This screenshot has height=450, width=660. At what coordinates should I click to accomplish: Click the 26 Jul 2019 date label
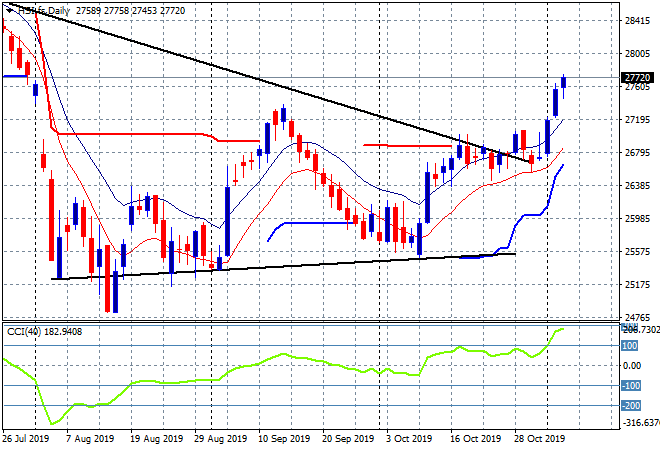(x=26, y=439)
